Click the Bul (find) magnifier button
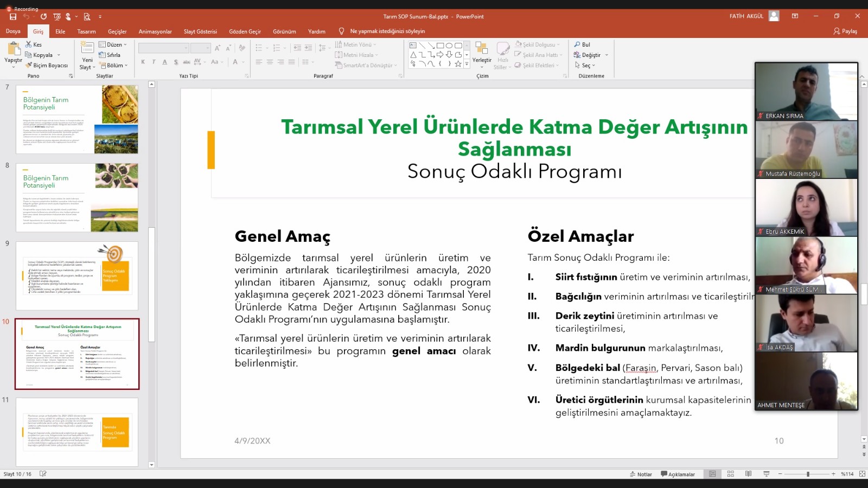The image size is (868, 488). click(582, 44)
